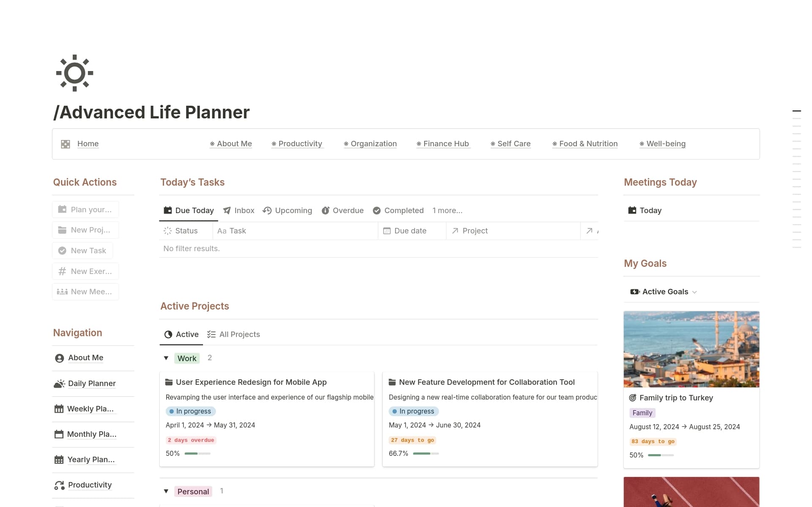Screen dimensions: 812x507
Task: Select the calendar icon next to Weekly Planner
Action: tap(59, 408)
